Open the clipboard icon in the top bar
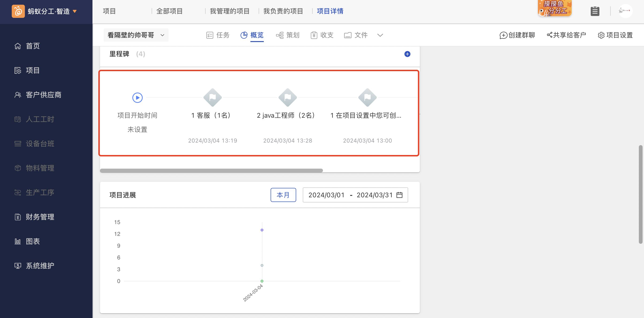The height and width of the screenshot is (318, 644). coord(595,11)
